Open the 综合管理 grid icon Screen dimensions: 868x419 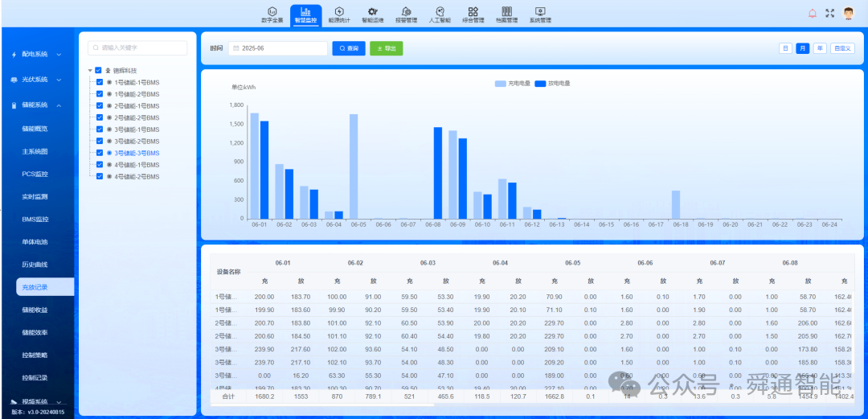473,11
